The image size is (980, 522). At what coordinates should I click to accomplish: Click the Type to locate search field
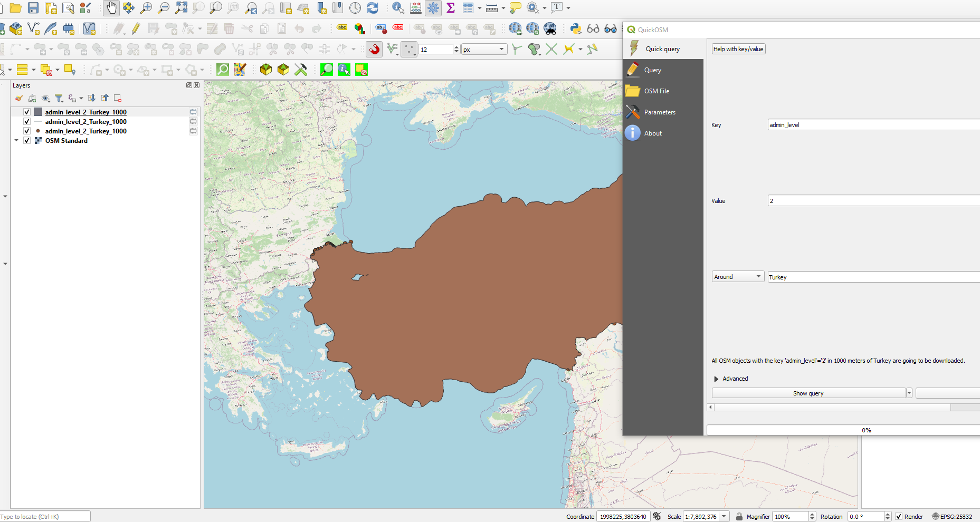[45, 517]
